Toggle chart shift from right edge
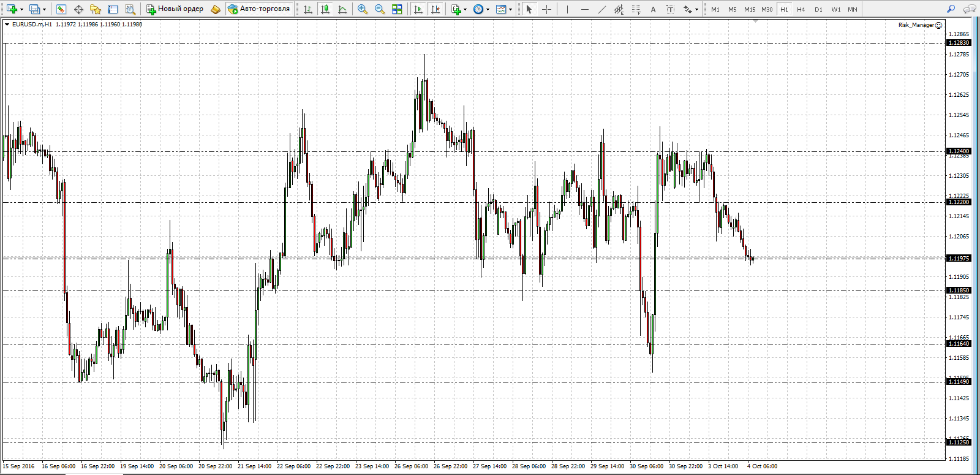The width and height of the screenshot is (980, 475). [x=435, y=9]
